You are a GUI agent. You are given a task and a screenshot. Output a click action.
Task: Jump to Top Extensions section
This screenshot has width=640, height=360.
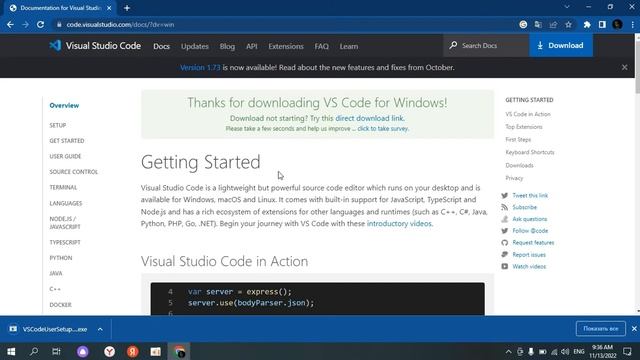[524, 127]
